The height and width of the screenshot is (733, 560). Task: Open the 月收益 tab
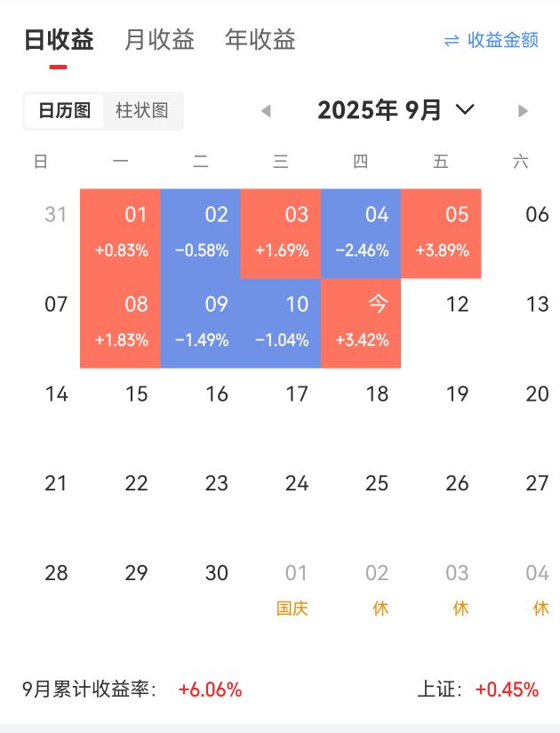(159, 39)
